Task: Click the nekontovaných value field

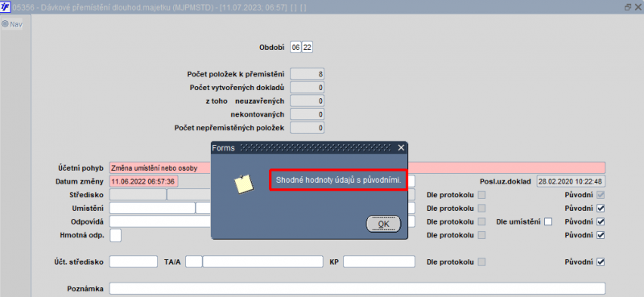Action: tap(308, 114)
